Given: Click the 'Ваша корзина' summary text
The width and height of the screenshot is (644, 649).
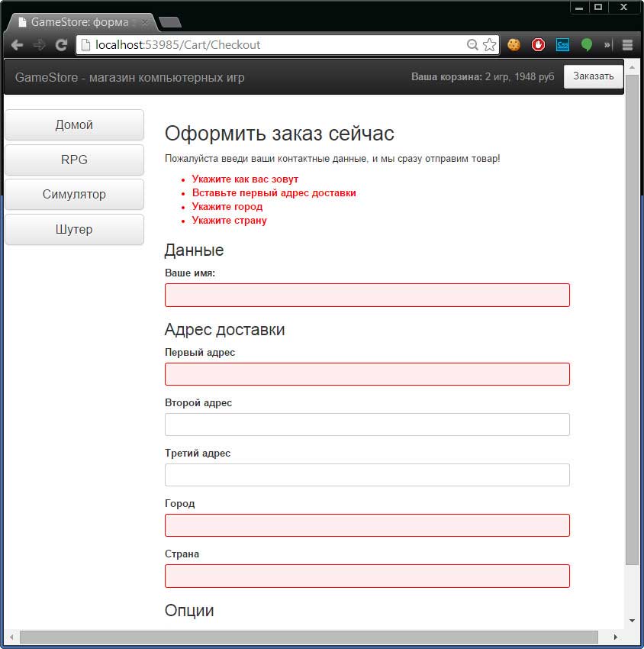Looking at the screenshot, I should pyautogui.click(x=483, y=76).
